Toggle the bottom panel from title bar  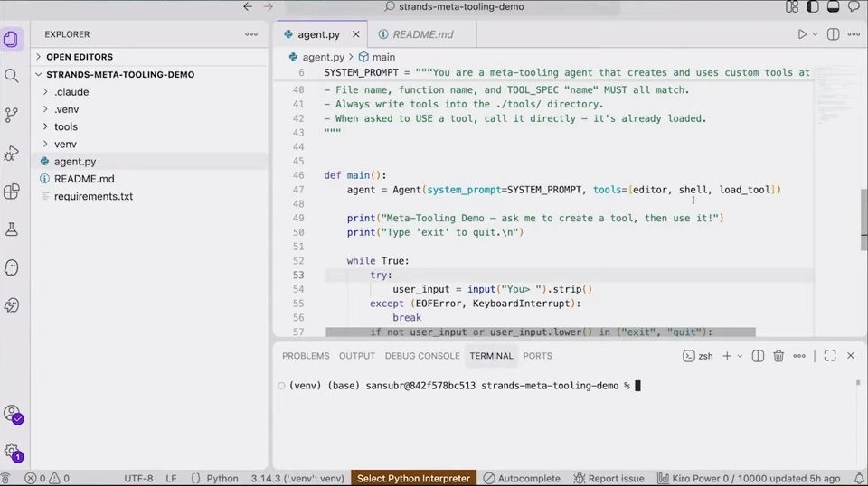point(833,6)
